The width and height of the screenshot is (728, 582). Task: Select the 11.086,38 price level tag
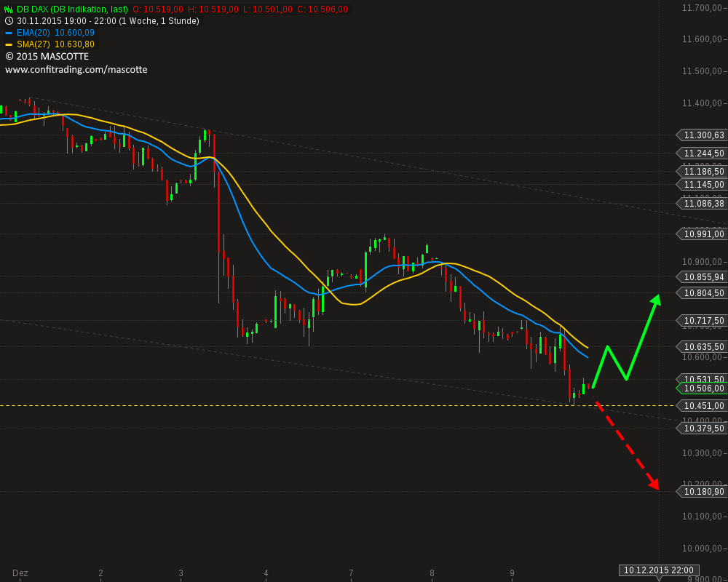(x=702, y=203)
